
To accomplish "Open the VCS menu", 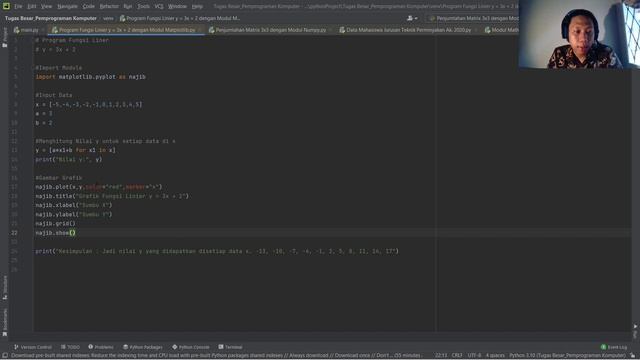I will 159,7.
